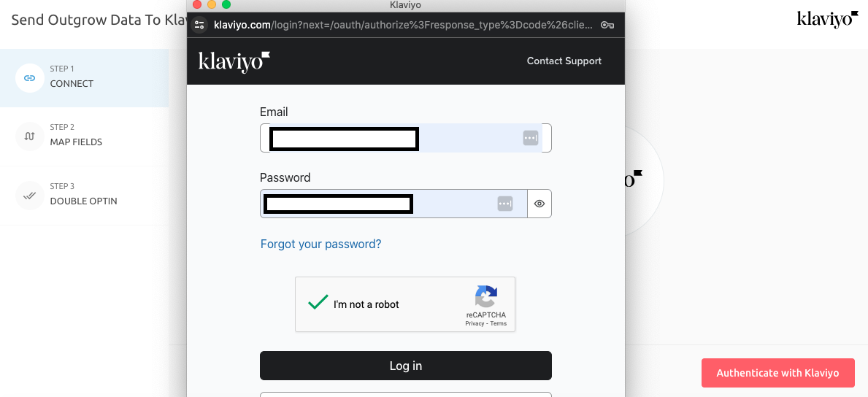Click the Step 1 Connect link icon
This screenshot has width=868, height=397.
click(x=30, y=77)
